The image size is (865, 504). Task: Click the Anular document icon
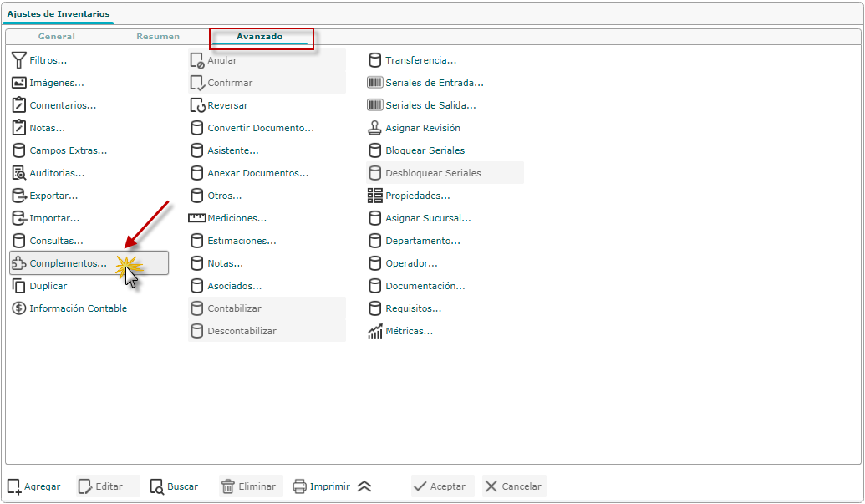pos(197,60)
